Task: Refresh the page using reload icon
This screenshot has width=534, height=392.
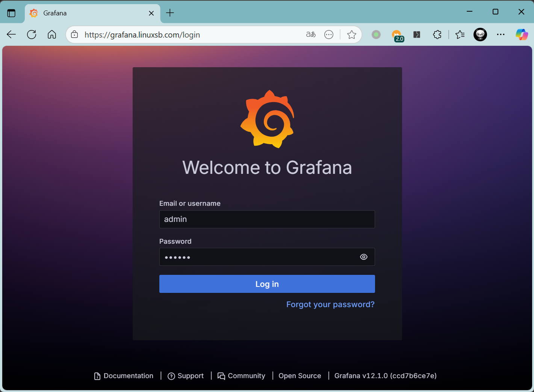Action: click(32, 35)
